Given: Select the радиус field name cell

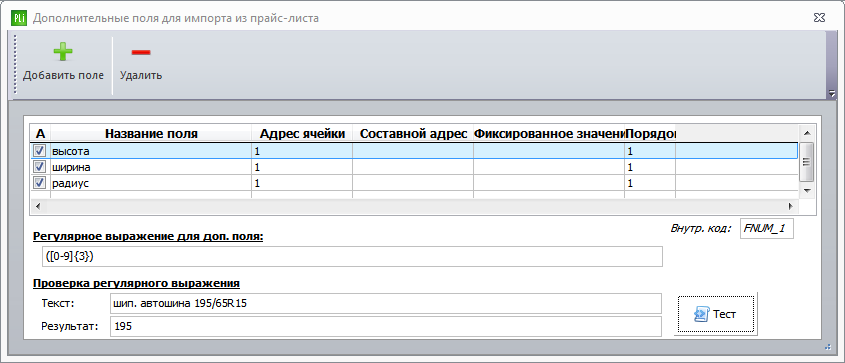Looking at the screenshot, I should (x=151, y=184).
